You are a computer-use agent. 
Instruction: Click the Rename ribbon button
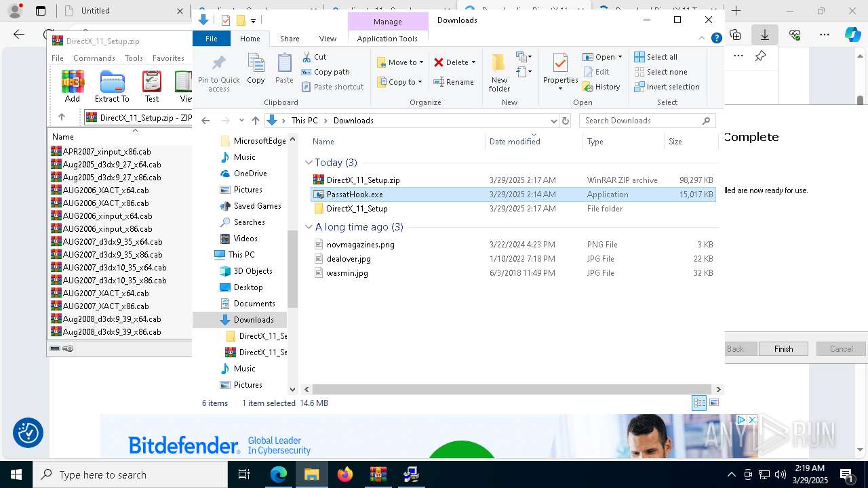click(454, 82)
